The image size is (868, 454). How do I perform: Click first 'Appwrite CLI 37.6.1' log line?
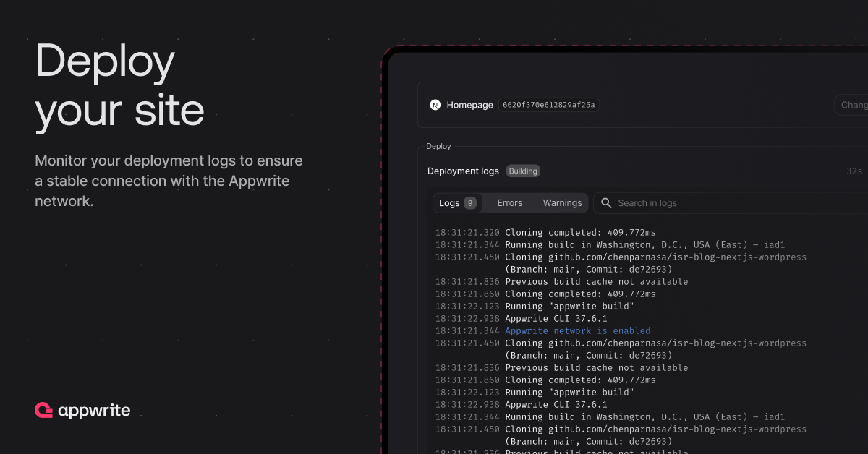pyautogui.click(x=556, y=318)
